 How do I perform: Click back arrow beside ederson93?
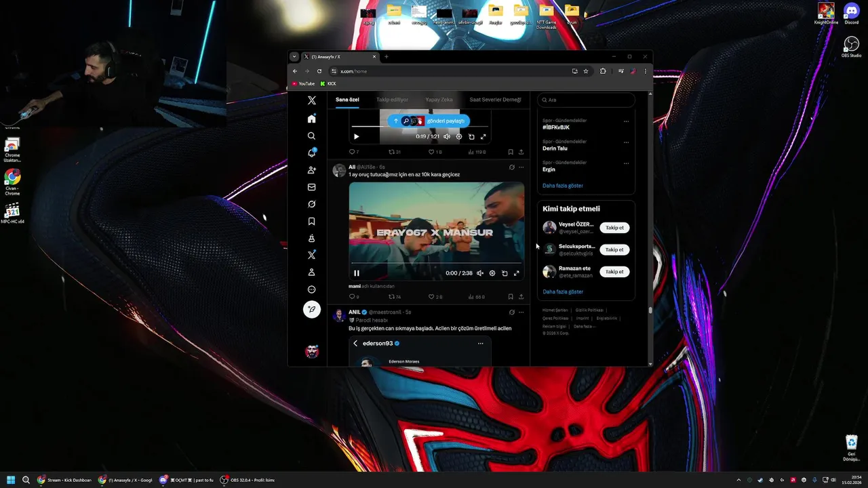355,344
